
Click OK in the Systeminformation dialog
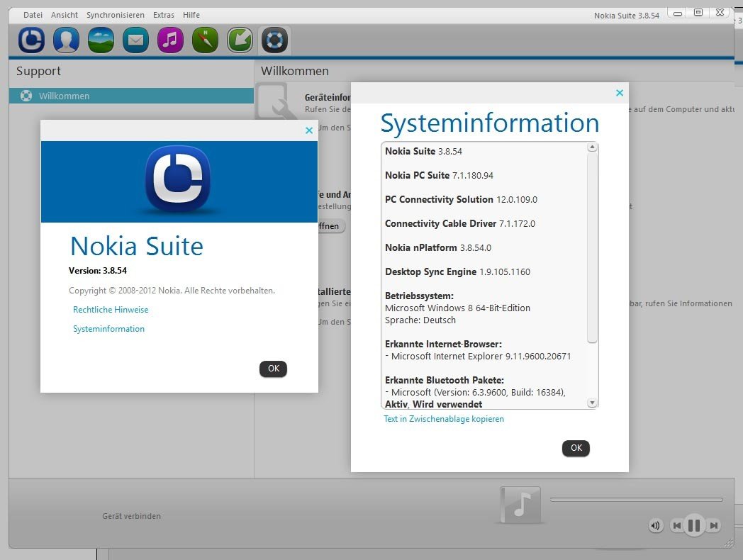(x=576, y=448)
